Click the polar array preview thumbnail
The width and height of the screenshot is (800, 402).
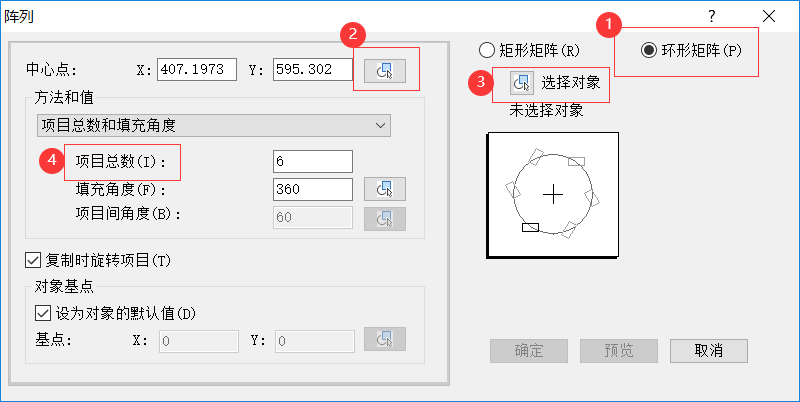(553, 191)
